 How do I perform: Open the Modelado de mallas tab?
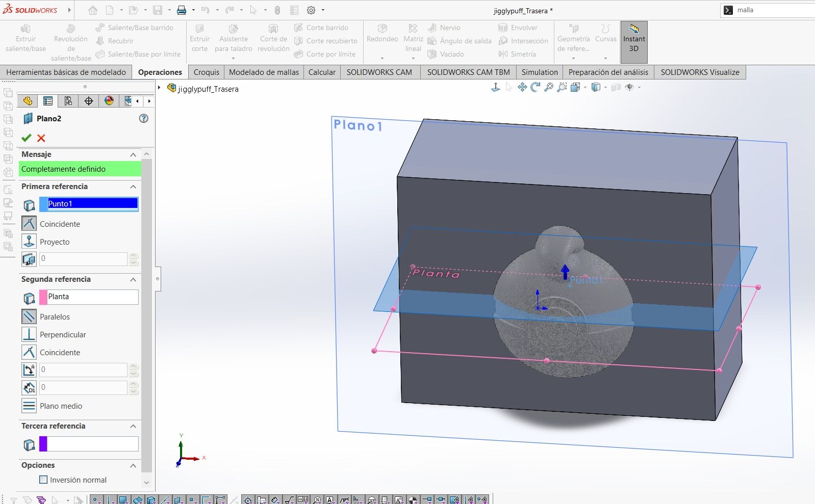(x=264, y=72)
